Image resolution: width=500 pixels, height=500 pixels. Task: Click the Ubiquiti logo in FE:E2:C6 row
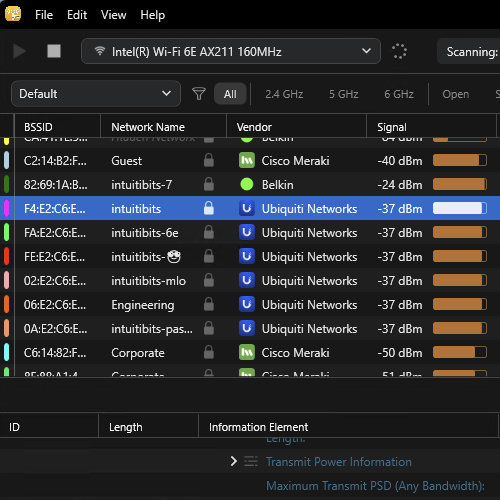pos(247,256)
